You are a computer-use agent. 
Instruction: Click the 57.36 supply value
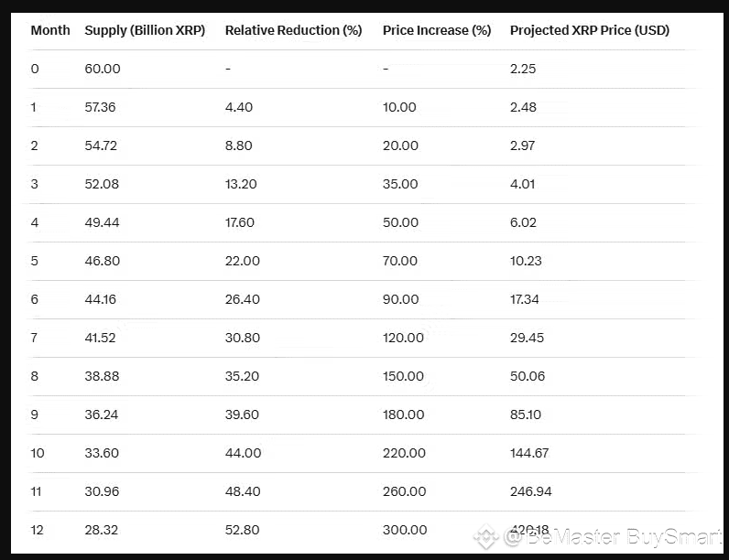(101, 107)
